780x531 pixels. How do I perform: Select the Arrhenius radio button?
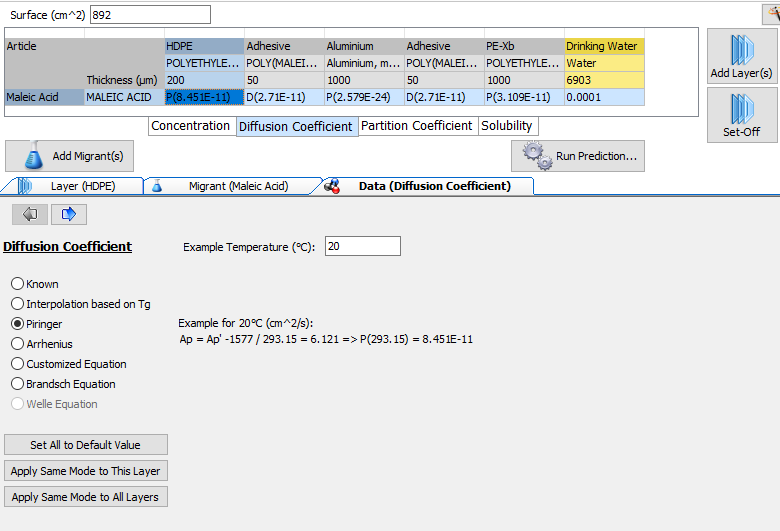tap(17, 344)
